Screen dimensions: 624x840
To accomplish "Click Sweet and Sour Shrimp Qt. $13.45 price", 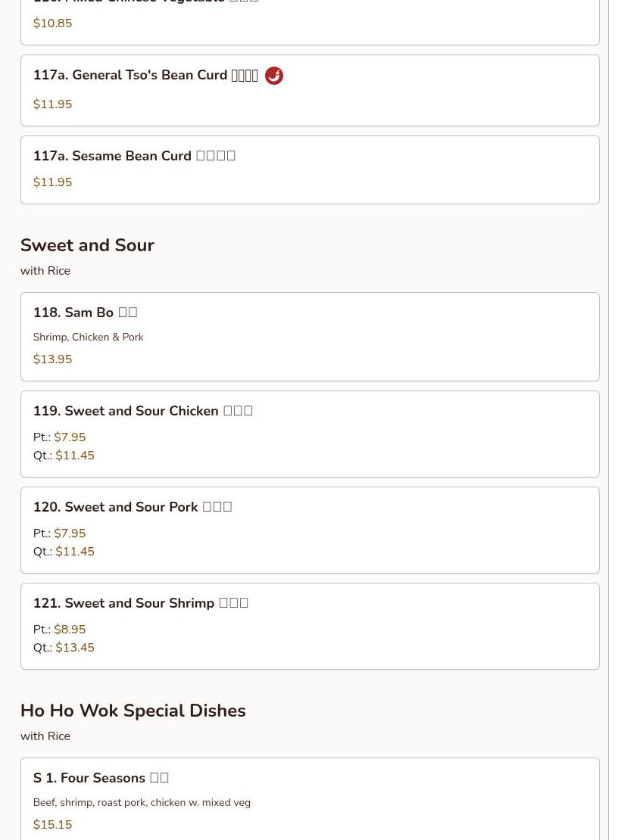I will click(74, 648).
